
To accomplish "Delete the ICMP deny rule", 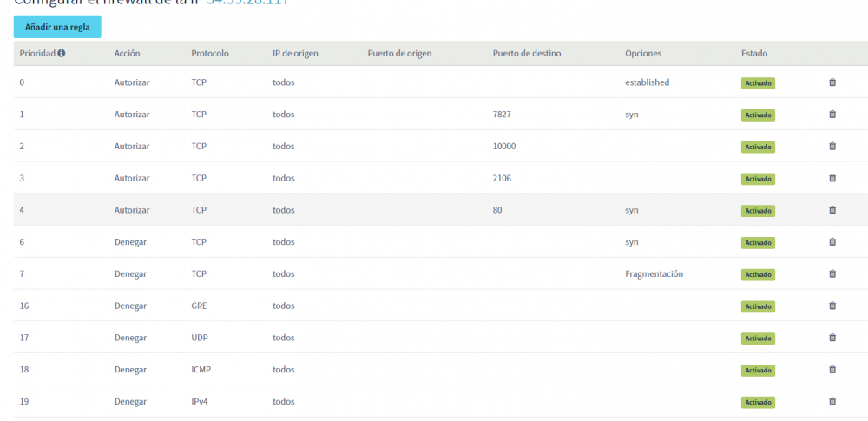I will coord(832,370).
